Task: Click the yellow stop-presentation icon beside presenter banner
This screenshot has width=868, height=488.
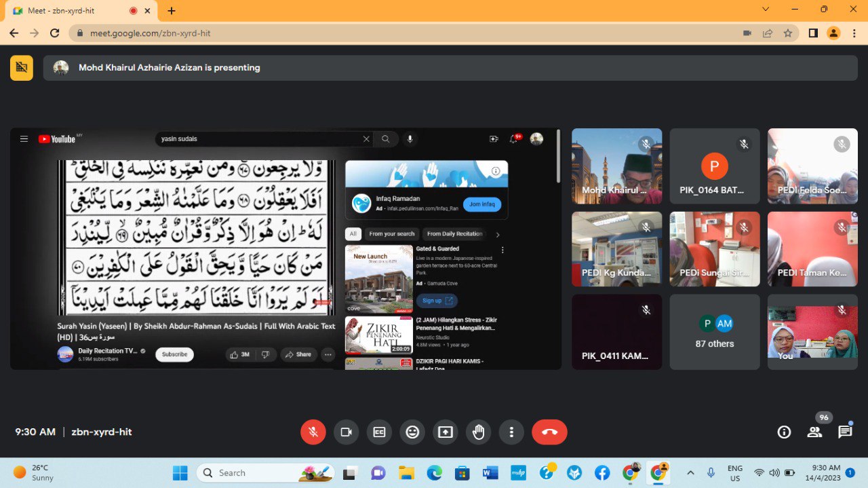Action: click(x=22, y=68)
